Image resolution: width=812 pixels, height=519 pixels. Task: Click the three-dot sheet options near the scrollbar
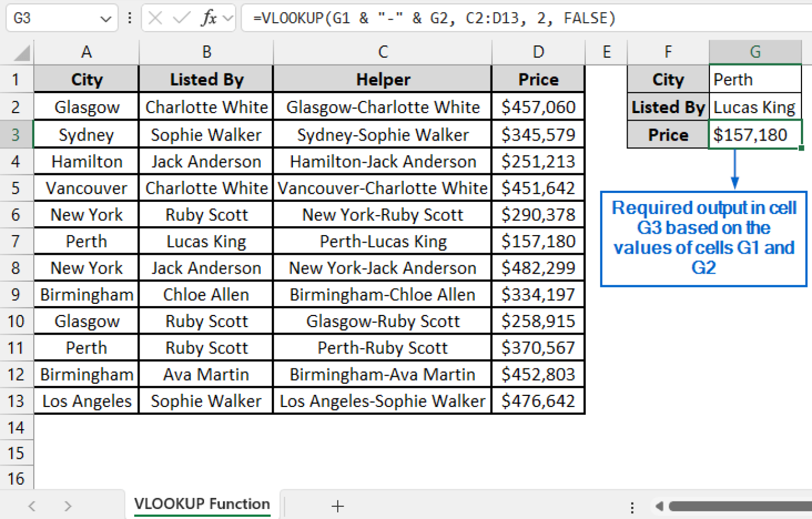pos(632,506)
